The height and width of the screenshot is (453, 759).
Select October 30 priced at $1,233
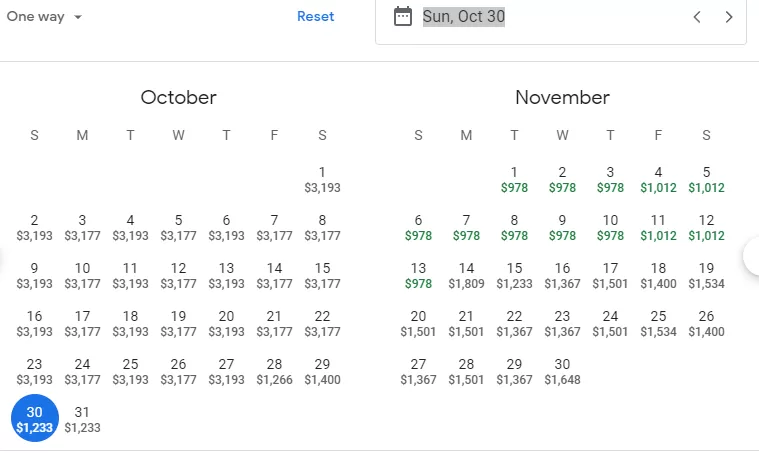tap(34, 418)
